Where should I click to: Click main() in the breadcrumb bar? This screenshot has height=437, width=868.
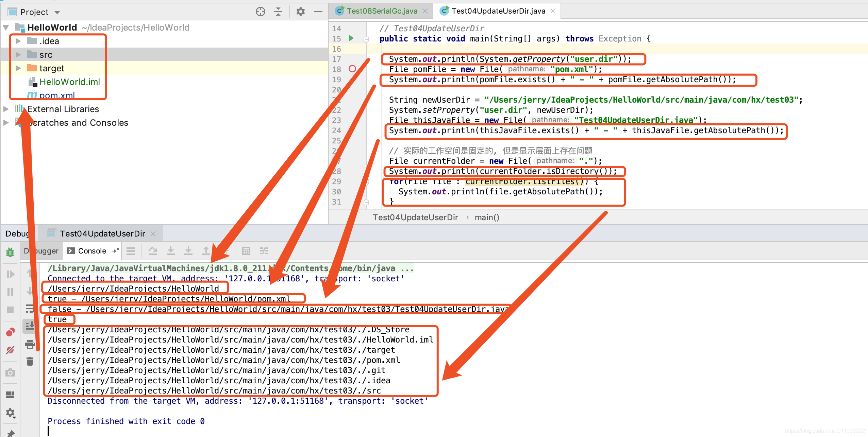coord(487,217)
